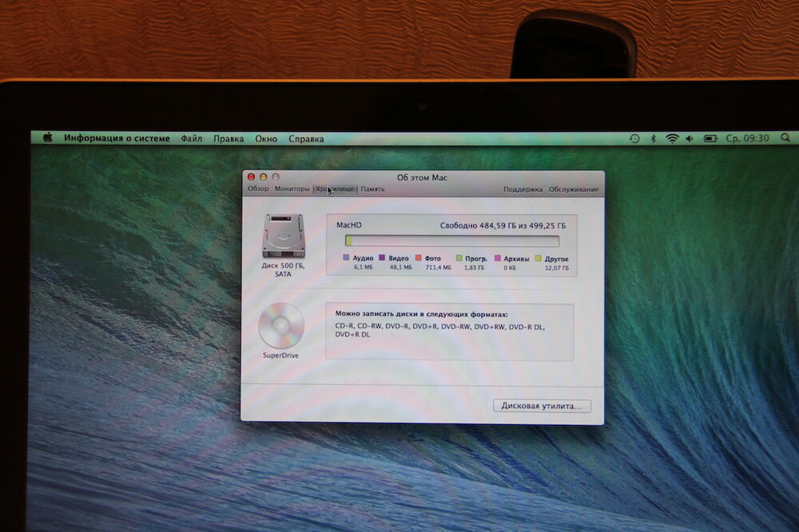Open the Wi-Fi status menu
Image resolution: width=799 pixels, height=532 pixels.
[672, 138]
